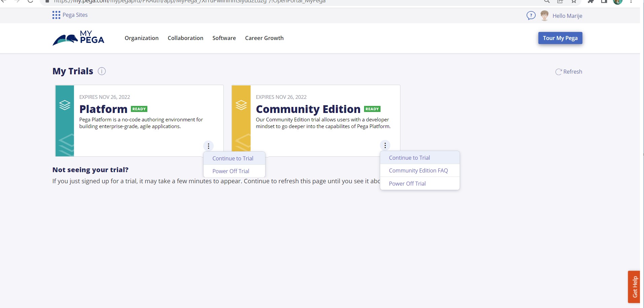Bookmark this page with the star icon
The image size is (644, 308).
point(574,1)
